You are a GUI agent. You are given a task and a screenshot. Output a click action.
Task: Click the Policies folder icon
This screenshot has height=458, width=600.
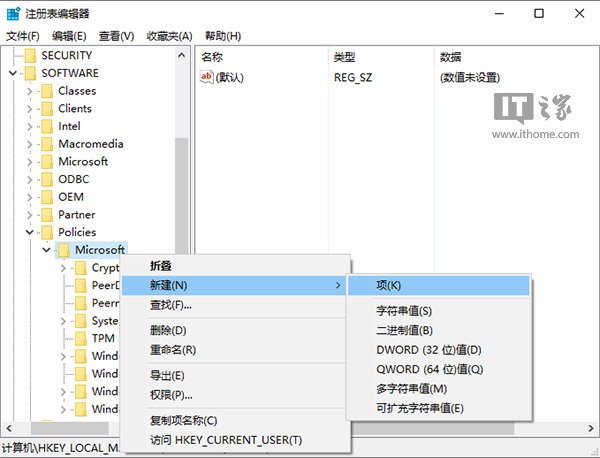click(x=47, y=232)
